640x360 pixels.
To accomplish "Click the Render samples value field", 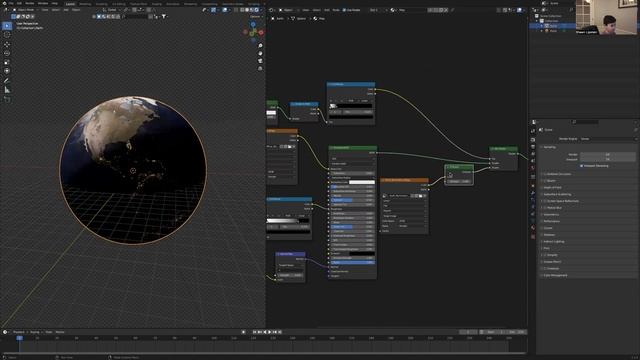I will pyautogui.click(x=608, y=155).
